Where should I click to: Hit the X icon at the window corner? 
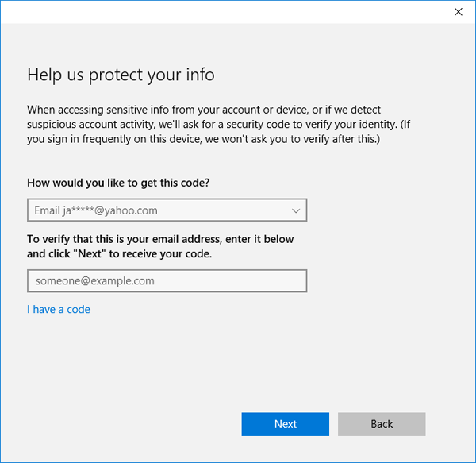458,12
